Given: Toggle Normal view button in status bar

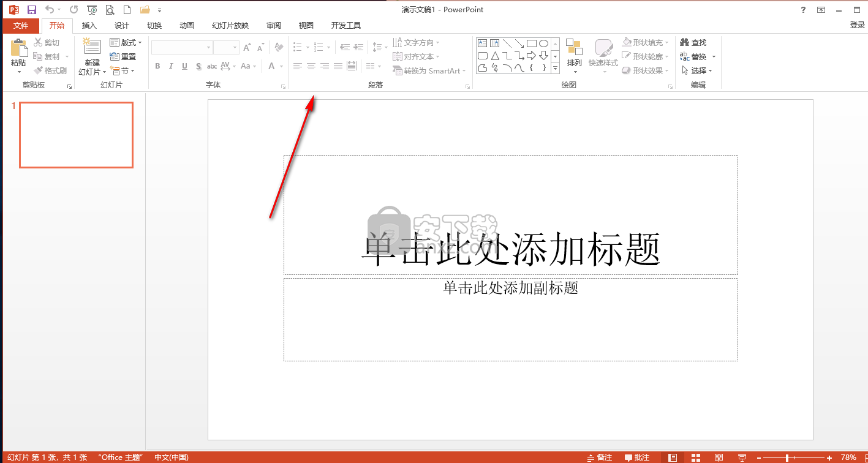Looking at the screenshot, I should coord(673,457).
